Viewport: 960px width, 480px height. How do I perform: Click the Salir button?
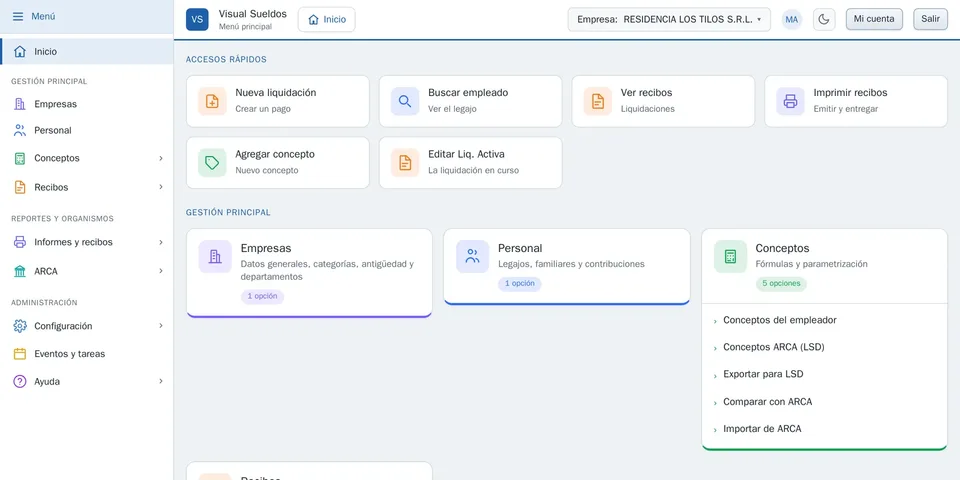coord(930,19)
